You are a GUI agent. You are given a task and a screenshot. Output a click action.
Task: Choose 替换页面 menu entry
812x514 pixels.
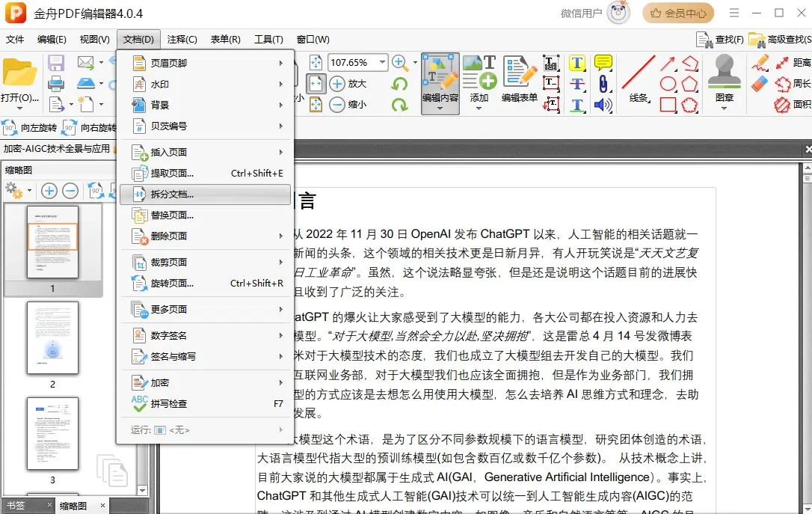[206, 215]
